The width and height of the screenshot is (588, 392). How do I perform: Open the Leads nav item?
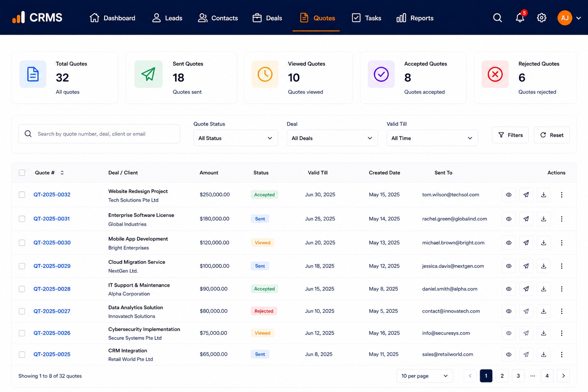tap(167, 18)
